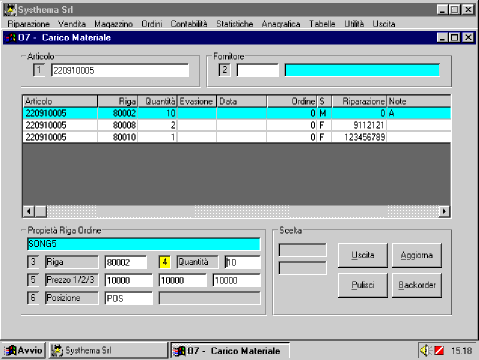The width and height of the screenshot is (479, 360).
Task: Open the Contabilità menu
Action: 189,24
